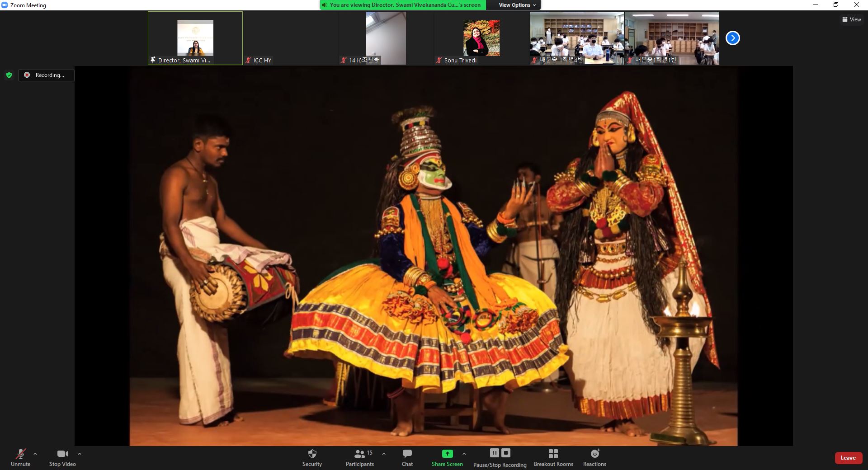Expand the Participants options arrow
Screen dimensions: 868x470
[384, 454]
